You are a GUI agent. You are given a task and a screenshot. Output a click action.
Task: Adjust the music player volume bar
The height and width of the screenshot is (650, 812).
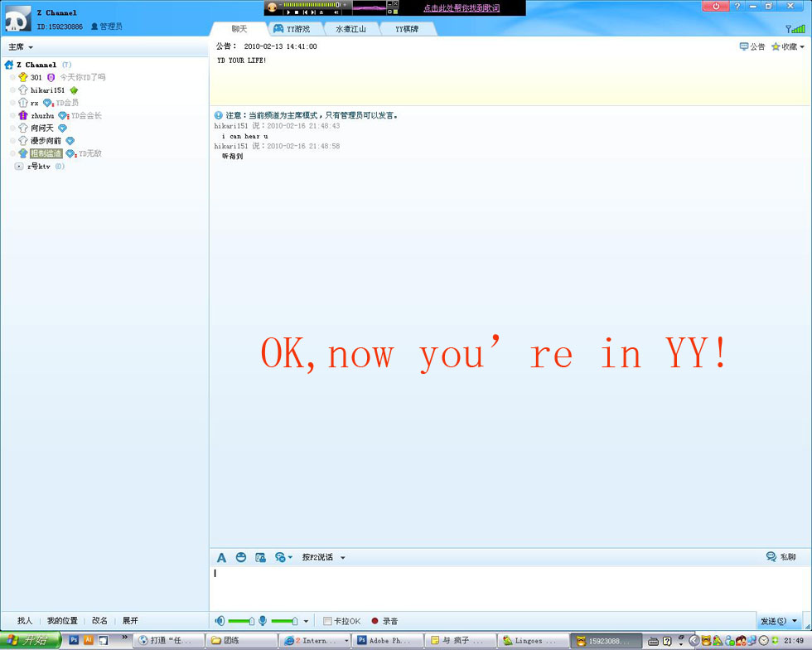click(x=312, y=5)
